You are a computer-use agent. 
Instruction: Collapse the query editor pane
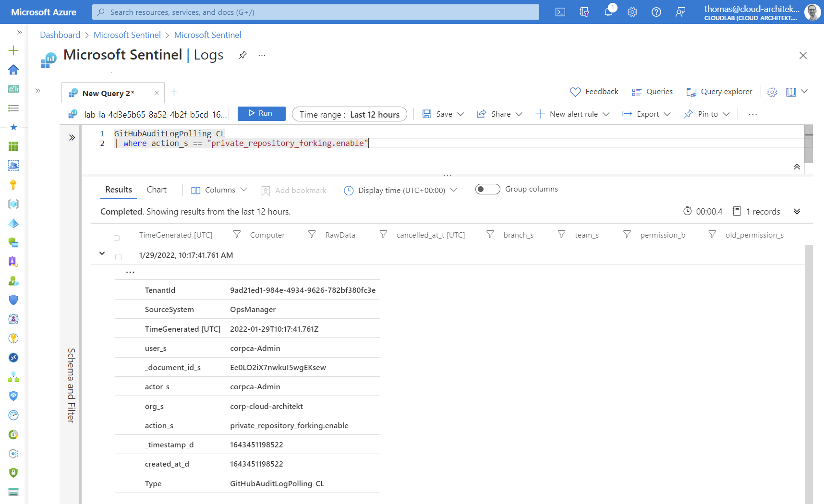point(797,167)
